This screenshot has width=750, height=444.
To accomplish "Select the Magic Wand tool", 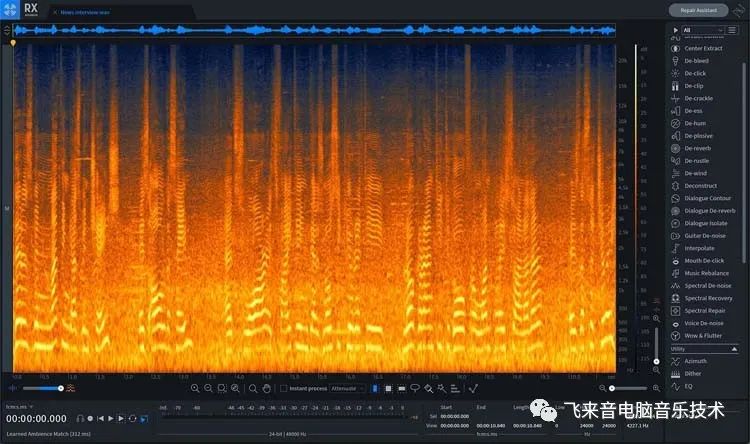I will click(441, 388).
